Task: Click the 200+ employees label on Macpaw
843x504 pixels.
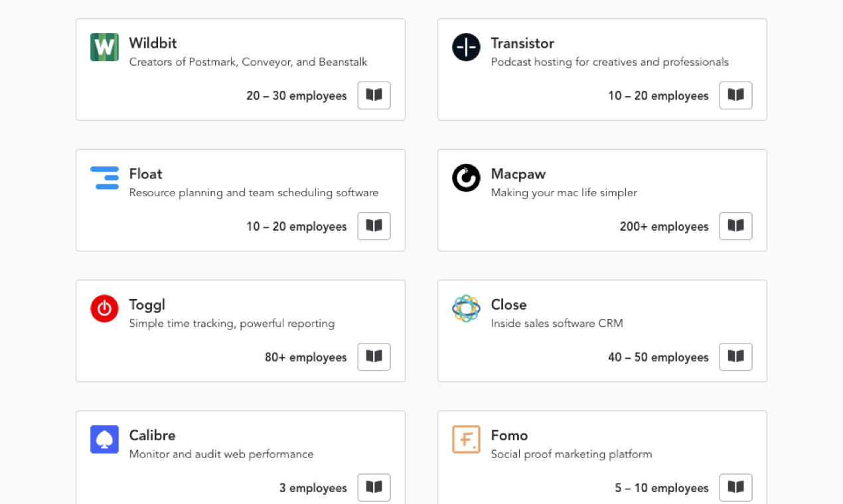Action: coord(664,226)
